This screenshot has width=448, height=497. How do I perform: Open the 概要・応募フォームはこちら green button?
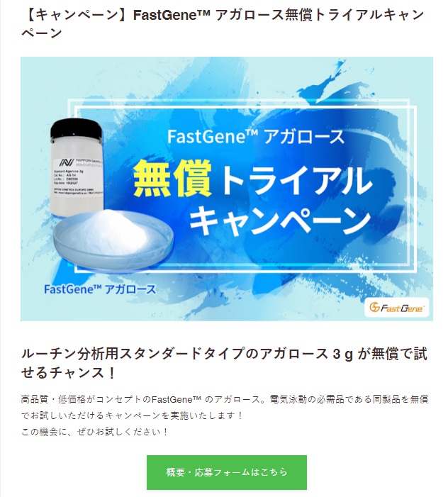coord(227,472)
